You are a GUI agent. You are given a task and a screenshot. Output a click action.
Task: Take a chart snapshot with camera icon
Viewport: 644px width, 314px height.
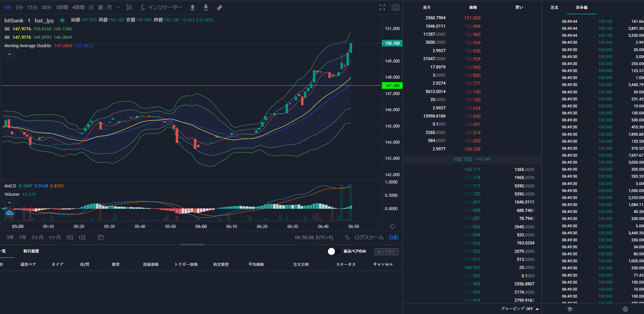[x=396, y=8]
